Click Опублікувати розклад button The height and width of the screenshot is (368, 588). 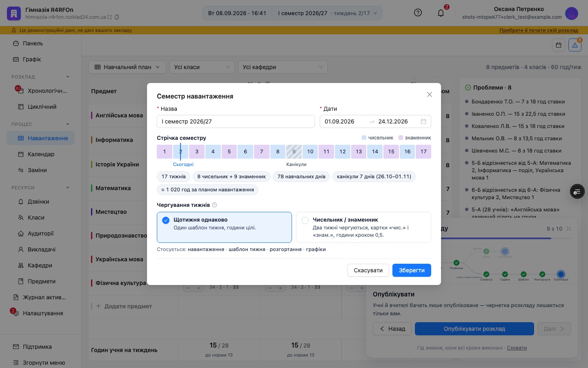pyautogui.click(x=474, y=329)
